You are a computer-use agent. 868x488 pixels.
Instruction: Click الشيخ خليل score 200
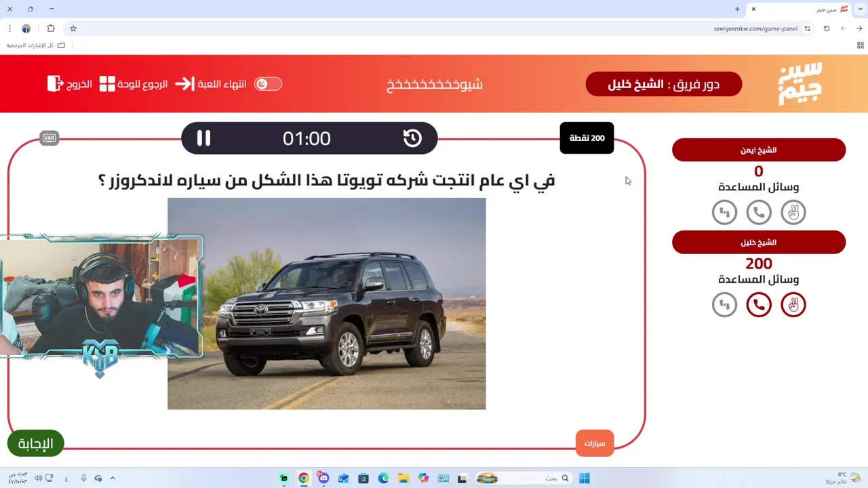click(758, 264)
